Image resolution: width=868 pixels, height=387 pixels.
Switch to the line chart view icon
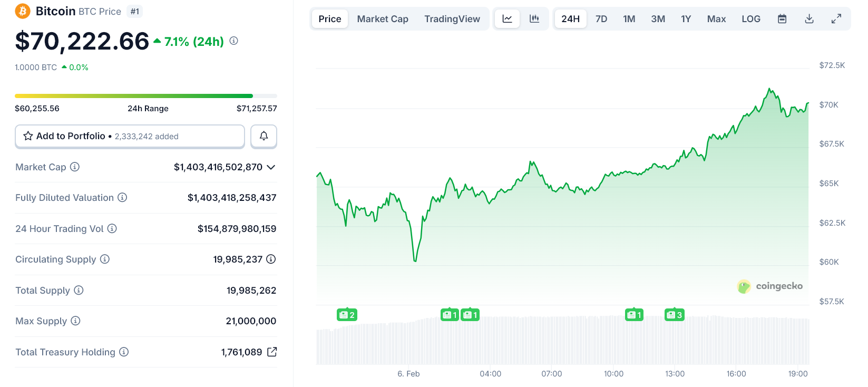click(x=507, y=19)
